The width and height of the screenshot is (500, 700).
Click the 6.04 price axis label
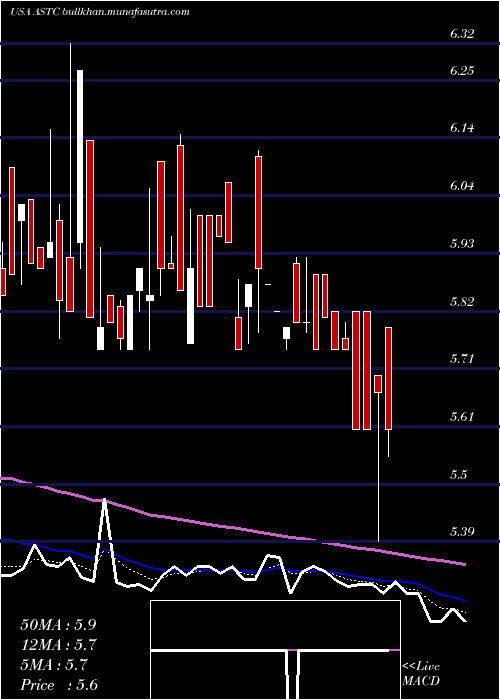pyautogui.click(x=462, y=186)
